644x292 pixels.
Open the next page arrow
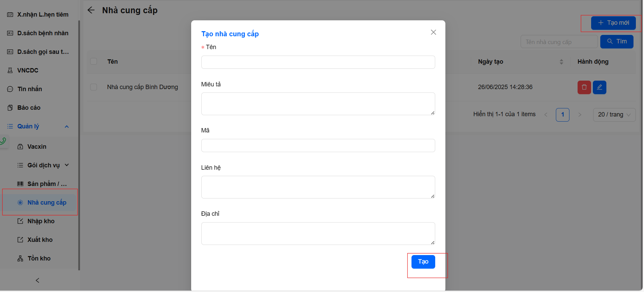tap(580, 115)
